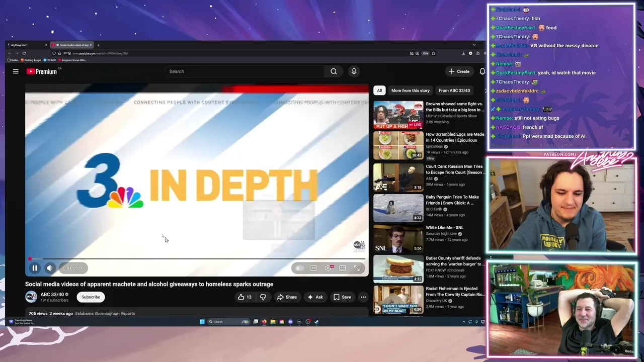Toggle the autoplay switch in the player
Screen dimensions: 644x362
(x=299, y=268)
